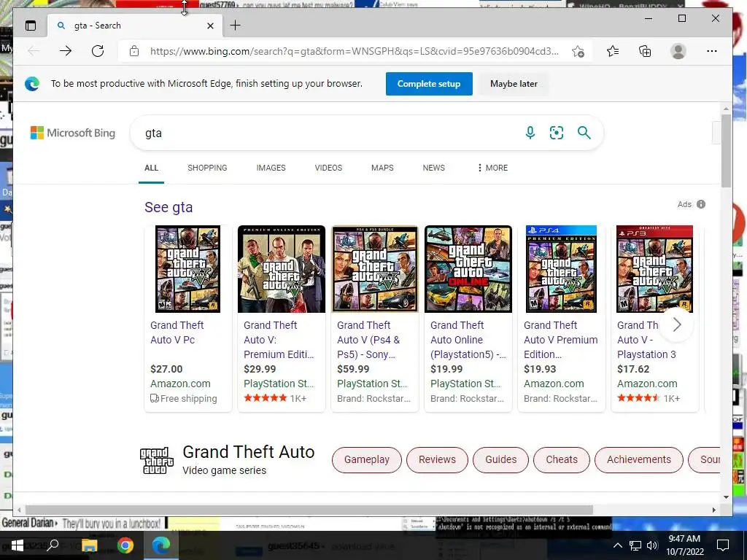
Task: Open network icon in system tray
Action: pyautogui.click(x=635, y=545)
